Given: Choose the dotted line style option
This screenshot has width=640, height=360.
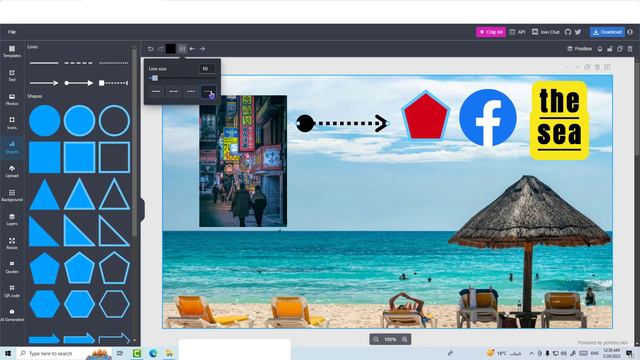Looking at the screenshot, I should pyautogui.click(x=208, y=91).
